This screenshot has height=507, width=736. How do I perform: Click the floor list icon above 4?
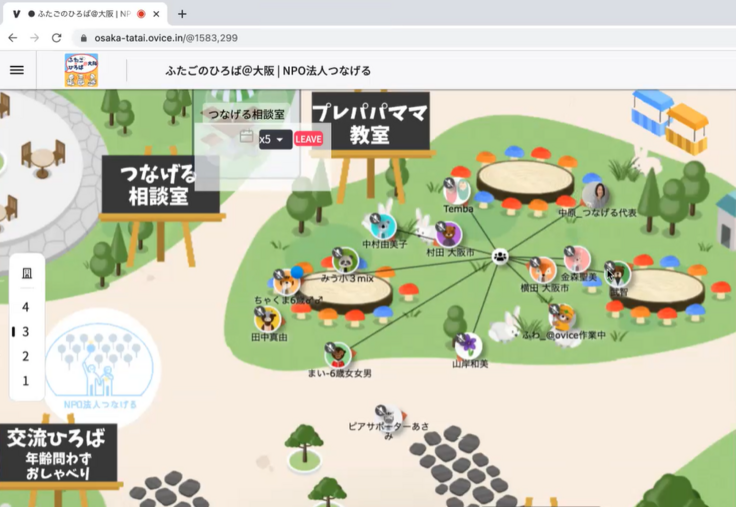[x=26, y=273]
